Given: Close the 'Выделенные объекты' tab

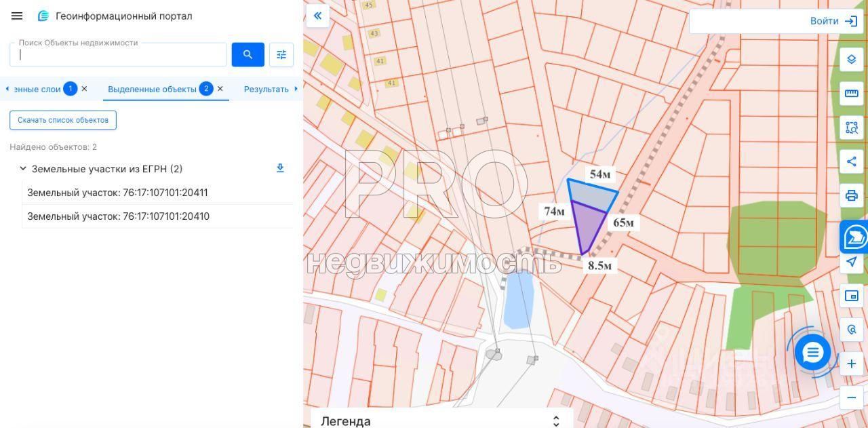Looking at the screenshot, I should click(x=220, y=89).
